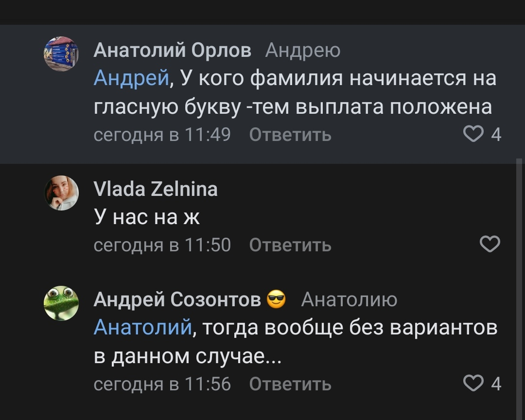Tap the 'Андрею' reply-to label
Viewport: 525px width, 420px height.
click(x=303, y=50)
